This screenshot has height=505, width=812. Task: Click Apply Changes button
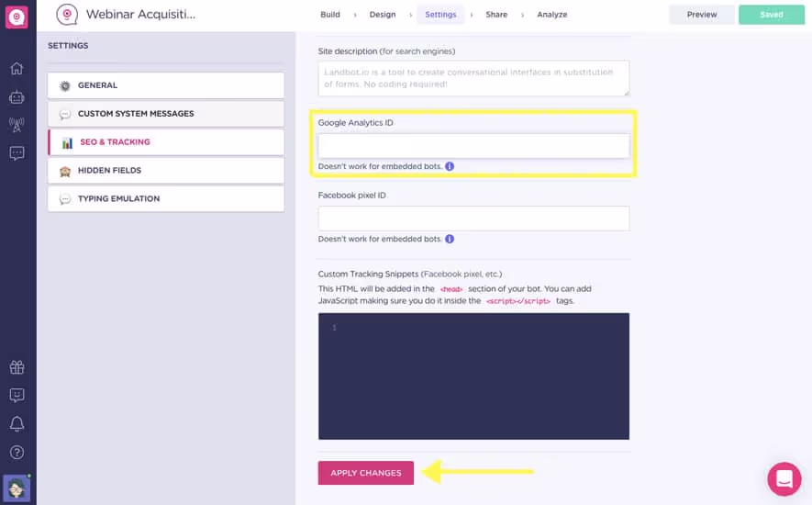(365, 473)
